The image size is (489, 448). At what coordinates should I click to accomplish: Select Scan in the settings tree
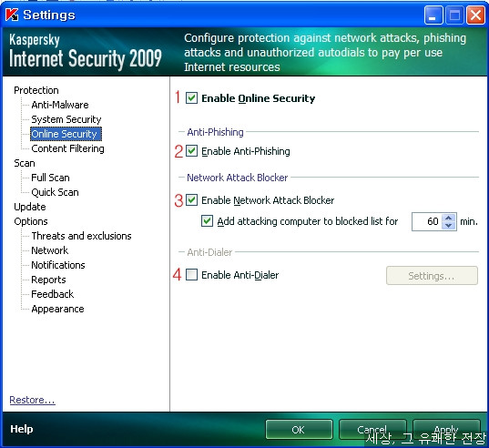tap(25, 163)
